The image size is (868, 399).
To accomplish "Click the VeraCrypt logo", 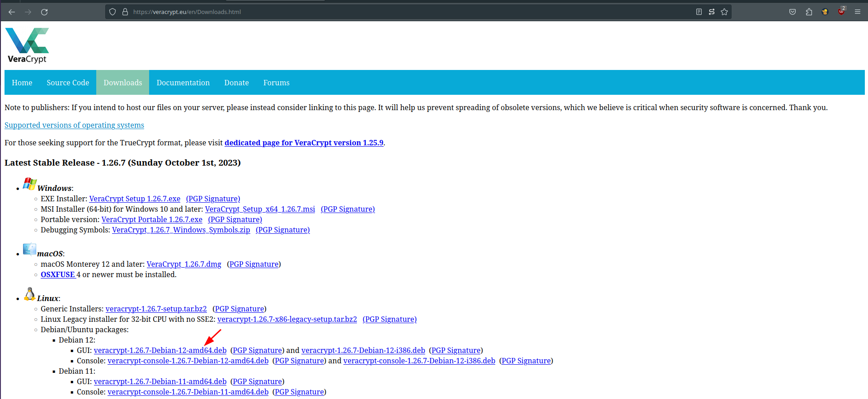I will 27,45.
